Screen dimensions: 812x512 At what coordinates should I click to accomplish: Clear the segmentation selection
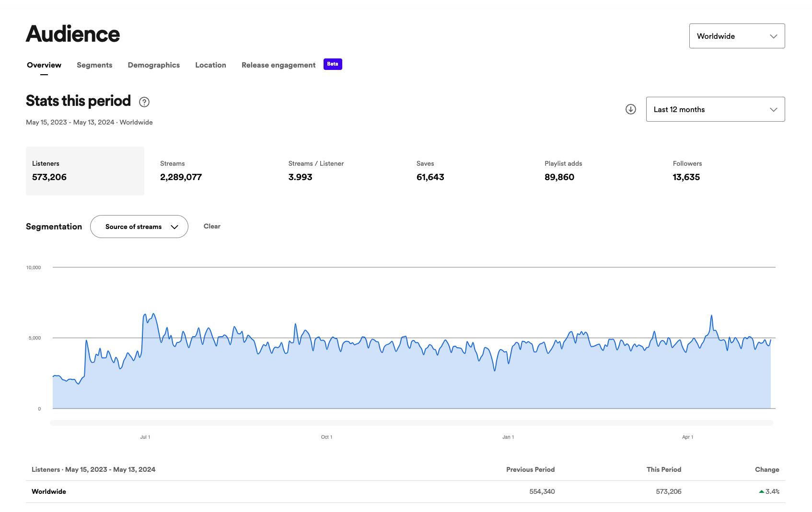[x=212, y=226]
